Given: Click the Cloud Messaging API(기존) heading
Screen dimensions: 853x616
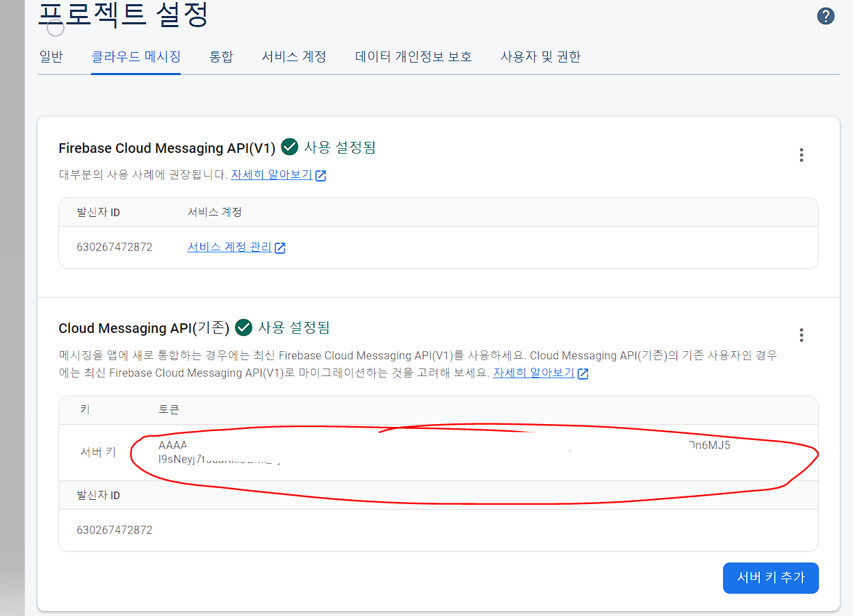Looking at the screenshot, I should 144,328.
